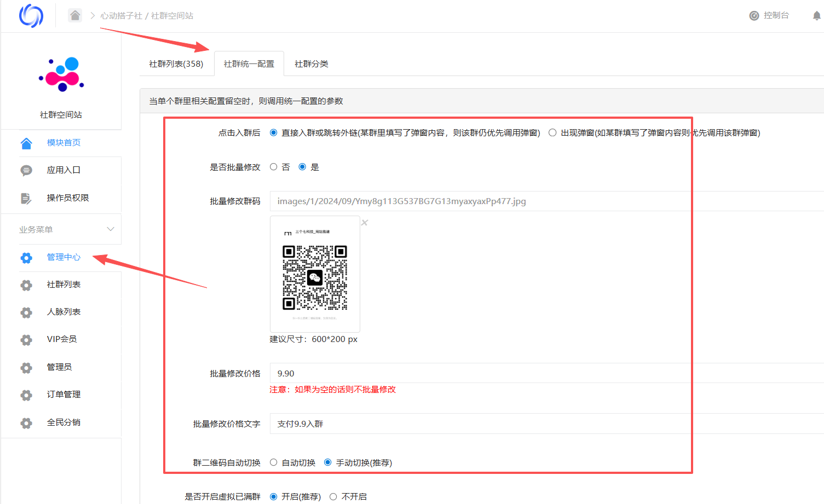Open 人脉列表 from the sidebar
Image resolution: width=824 pixels, height=504 pixels.
coord(63,311)
